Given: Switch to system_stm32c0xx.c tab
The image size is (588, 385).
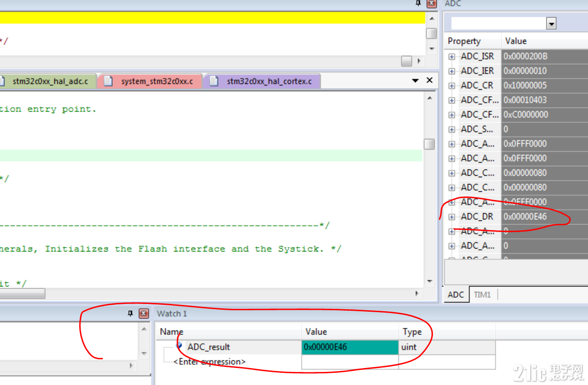Looking at the screenshot, I should (157, 81).
